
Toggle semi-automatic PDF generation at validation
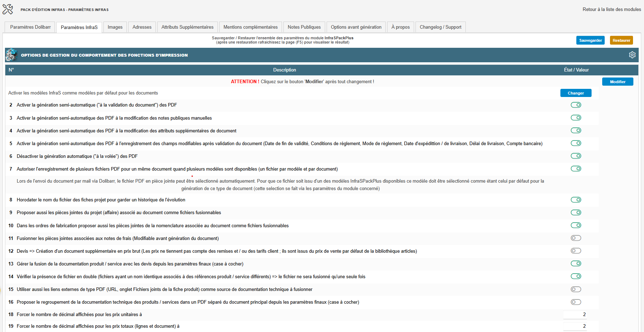[x=576, y=105]
